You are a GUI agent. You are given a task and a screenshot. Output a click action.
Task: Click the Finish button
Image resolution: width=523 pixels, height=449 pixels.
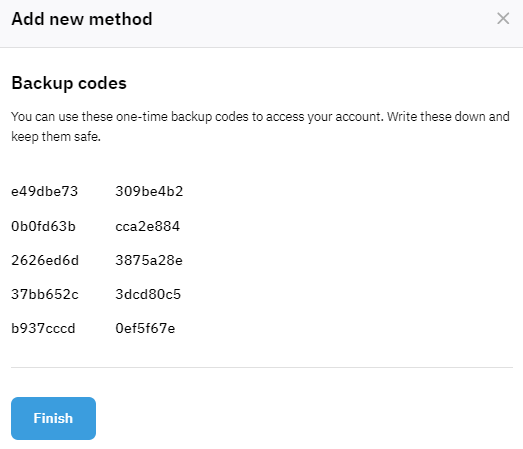pyautogui.click(x=53, y=418)
